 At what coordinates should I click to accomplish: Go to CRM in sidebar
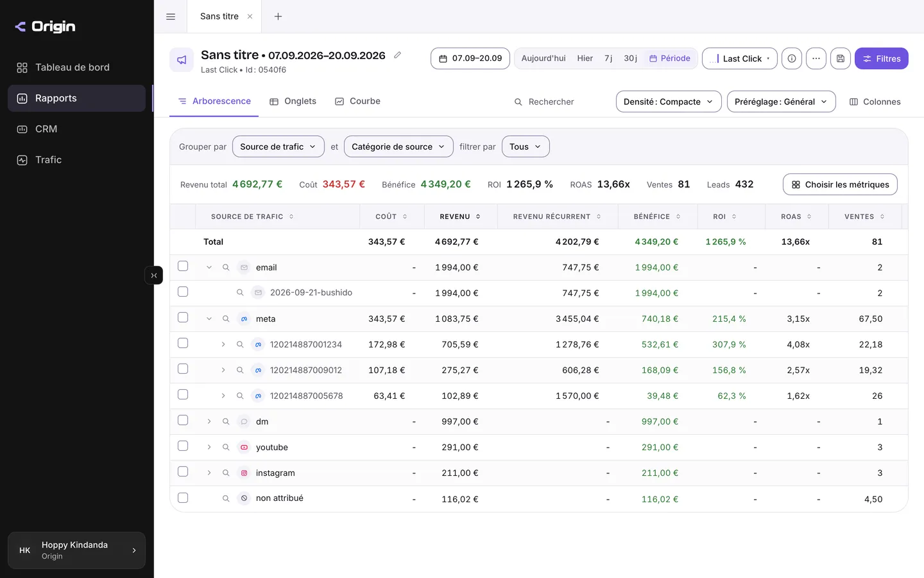[x=76, y=129]
